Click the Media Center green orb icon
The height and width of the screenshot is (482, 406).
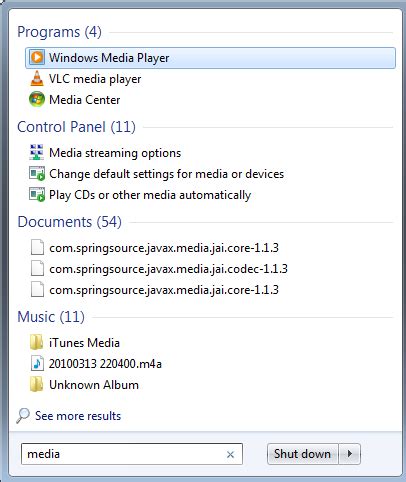37,99
